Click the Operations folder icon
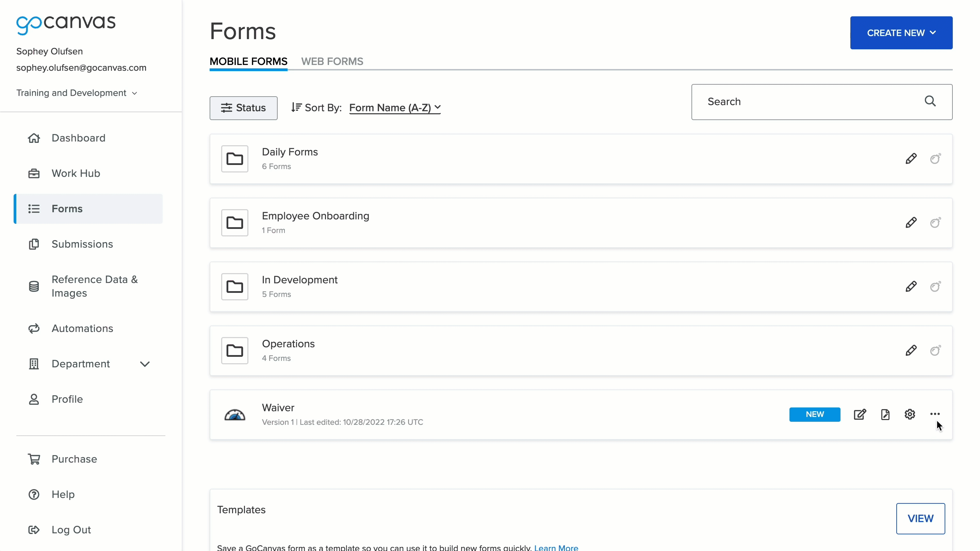This screenshot has width=980, height=551. (235, 350)
